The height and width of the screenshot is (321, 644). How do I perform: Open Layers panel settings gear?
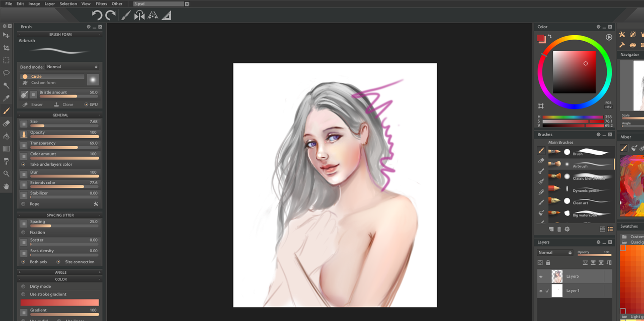(x=598, y=242)
